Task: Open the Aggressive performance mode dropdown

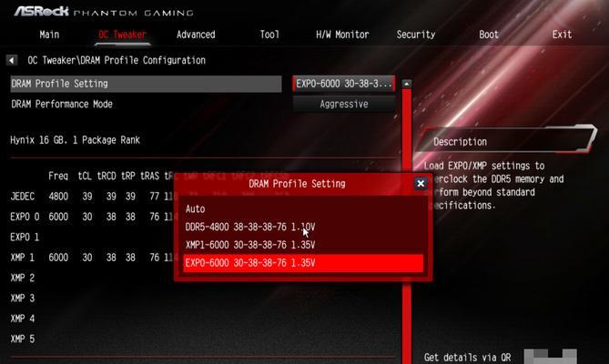Action: [x=344, y=104]
